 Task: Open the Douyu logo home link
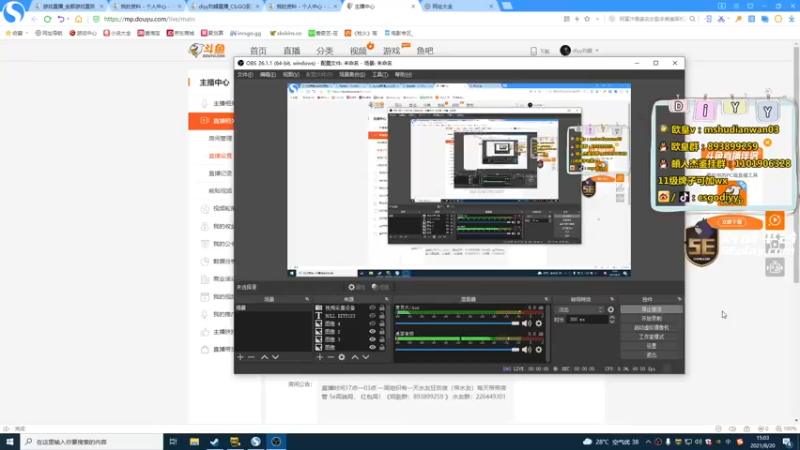pos(207,50)
